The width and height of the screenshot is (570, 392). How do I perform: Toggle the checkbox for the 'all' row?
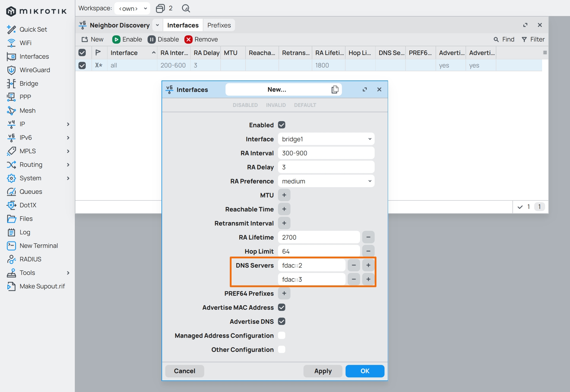(x=82, y=65)
